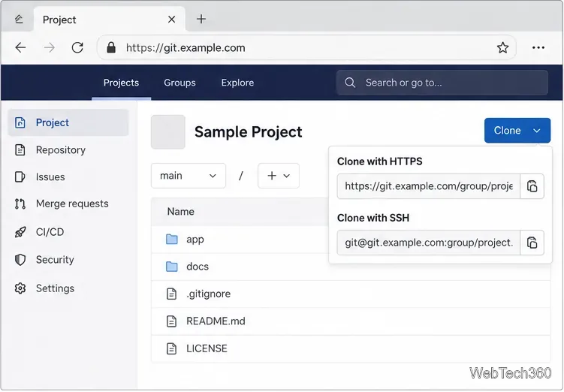Select the Project browser tab

(x=110, y=20)
